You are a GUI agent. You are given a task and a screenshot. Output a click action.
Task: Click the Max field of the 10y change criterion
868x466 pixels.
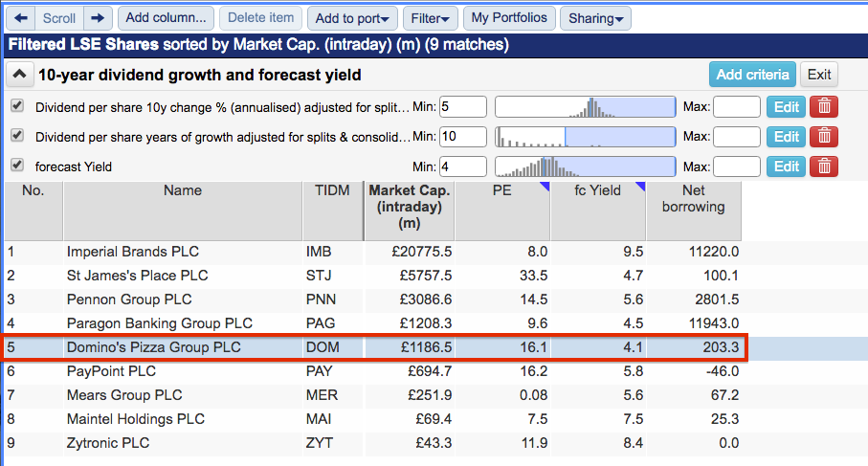737,107
